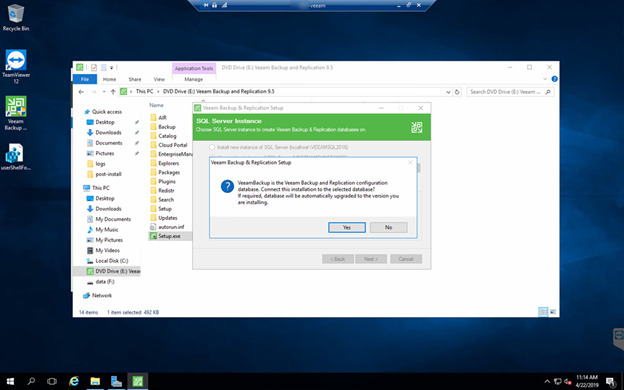Select the Updates folder
624x390 pixels.
(168, 218)
